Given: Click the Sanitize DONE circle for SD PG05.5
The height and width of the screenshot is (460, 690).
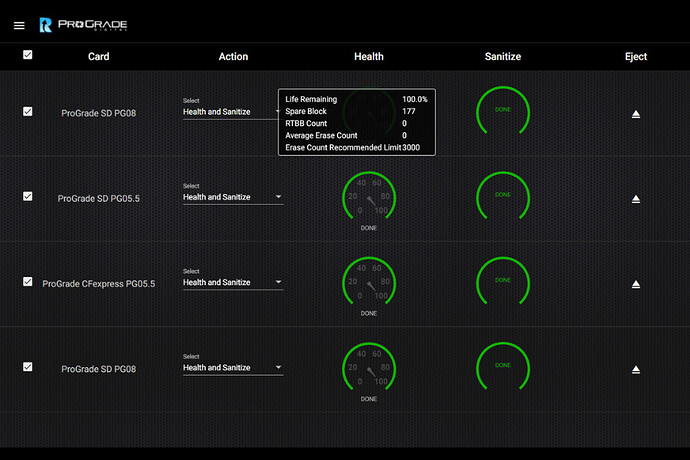Looking at the screenshot, I should click(x=502, y=195).
